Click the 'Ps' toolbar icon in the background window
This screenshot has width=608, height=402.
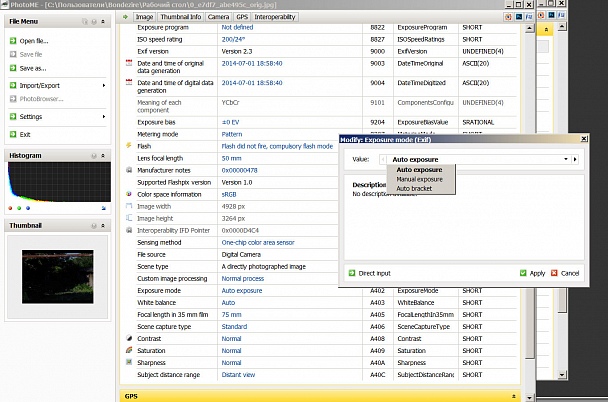[x=551, y=15]
